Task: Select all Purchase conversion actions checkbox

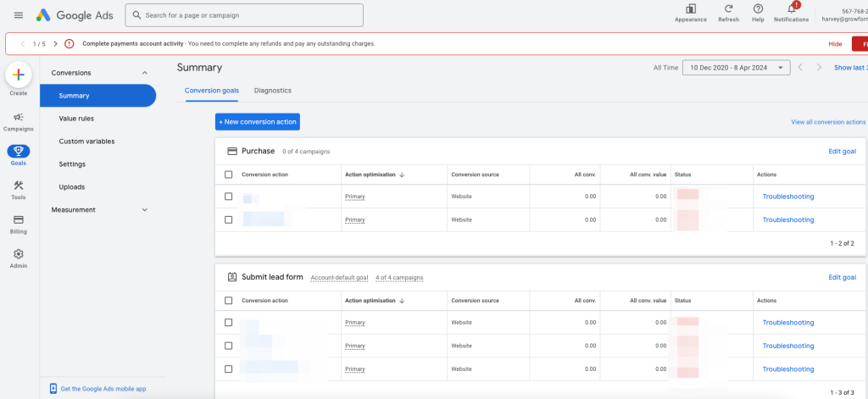Action: point(229,175)
